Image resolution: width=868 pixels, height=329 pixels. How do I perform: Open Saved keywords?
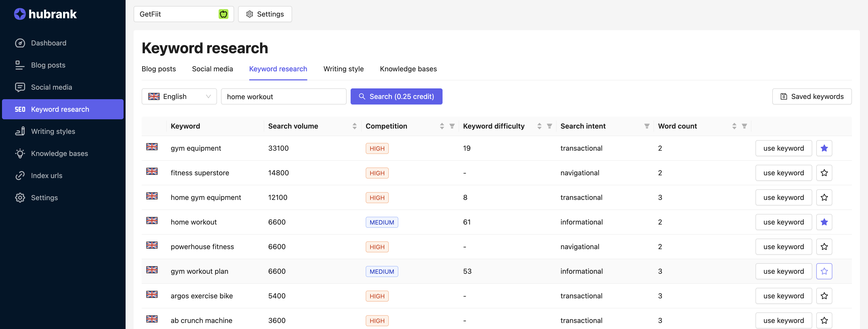point(811,97)
